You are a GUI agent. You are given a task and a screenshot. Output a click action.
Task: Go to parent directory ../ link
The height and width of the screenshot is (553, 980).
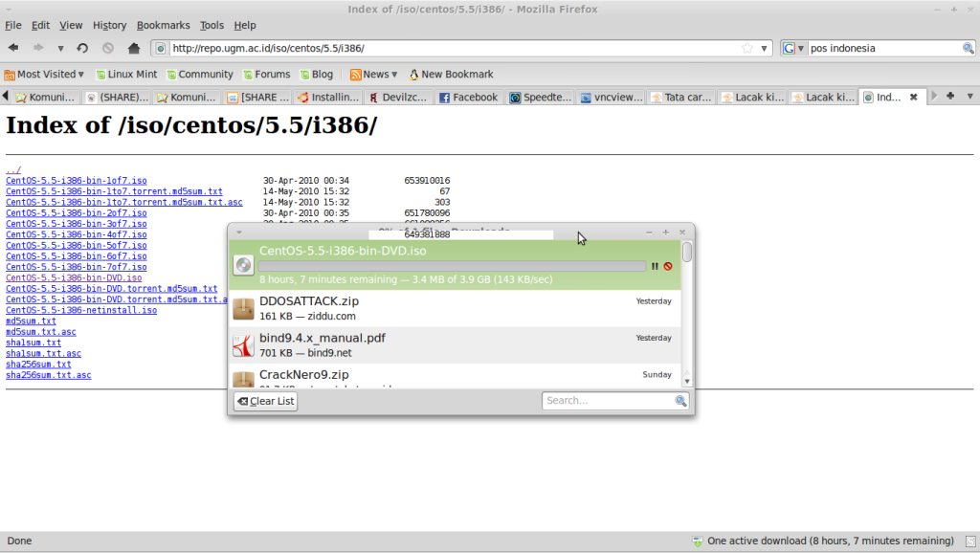pos(13,170)
